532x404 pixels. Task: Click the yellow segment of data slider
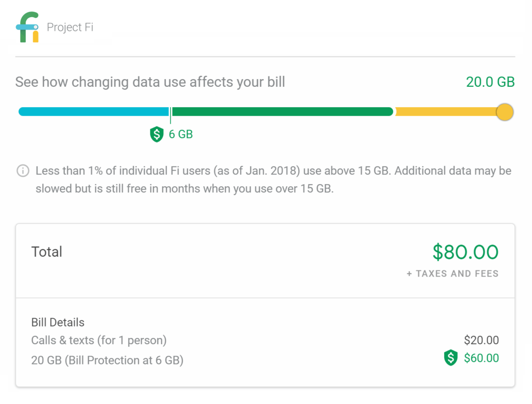(445, 111)
